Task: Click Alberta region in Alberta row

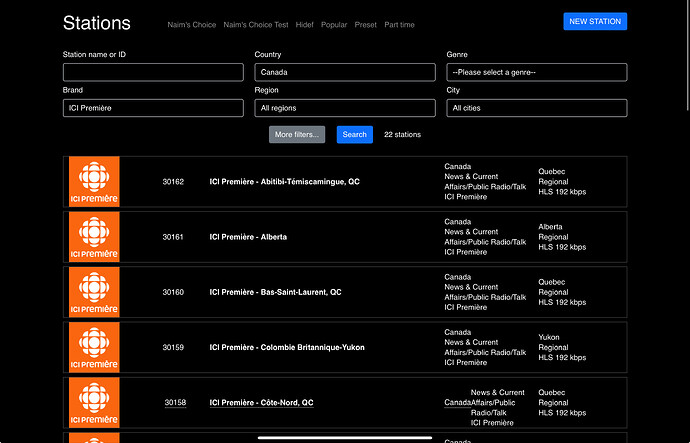Action: (x=550, y=227)
